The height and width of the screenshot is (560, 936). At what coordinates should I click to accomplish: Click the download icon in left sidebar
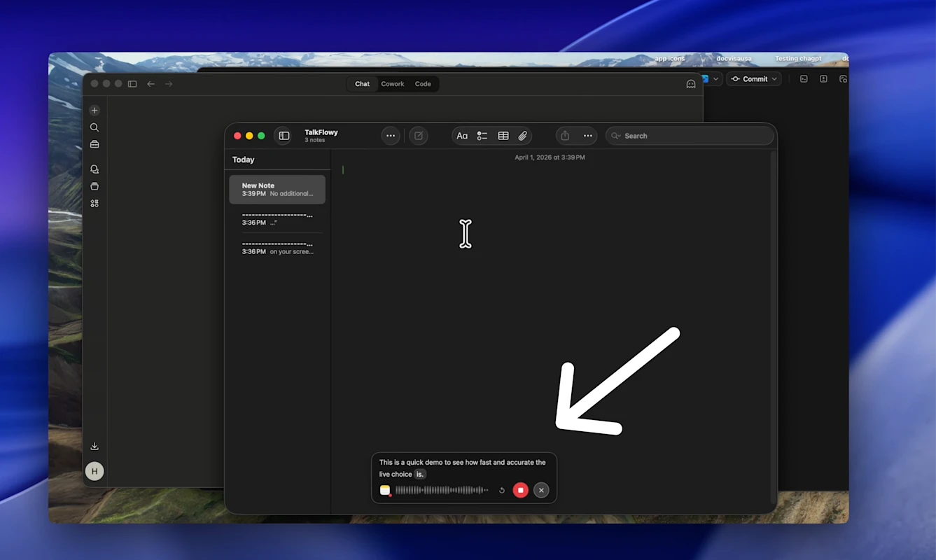[x=95, y=447]
